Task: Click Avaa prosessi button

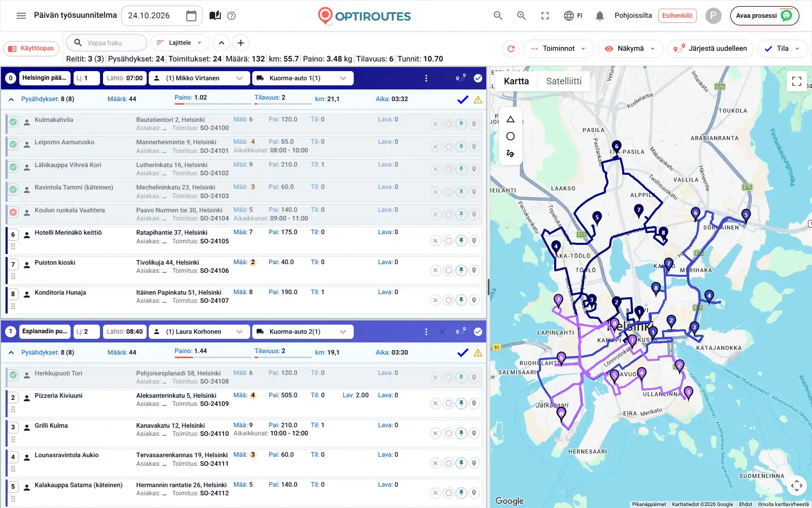Action: [764, 16]
